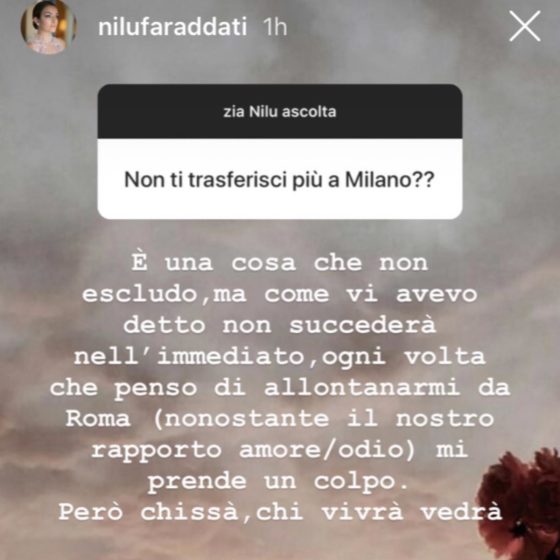This screenshot has height=560, width=560.
Task: Select the 'Non ti trasferisci più a Milano??' question
Action: pyautogui.click(x=280, y=179)
